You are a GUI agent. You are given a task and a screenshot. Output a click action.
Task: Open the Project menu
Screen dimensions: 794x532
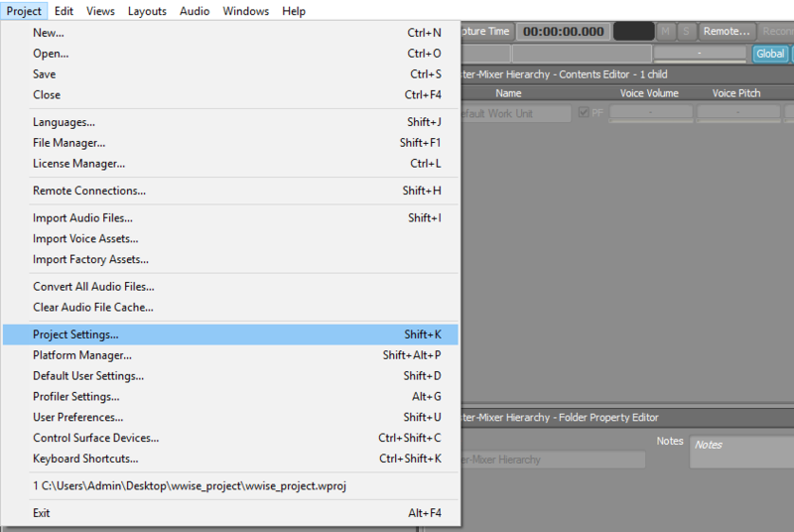24,11
